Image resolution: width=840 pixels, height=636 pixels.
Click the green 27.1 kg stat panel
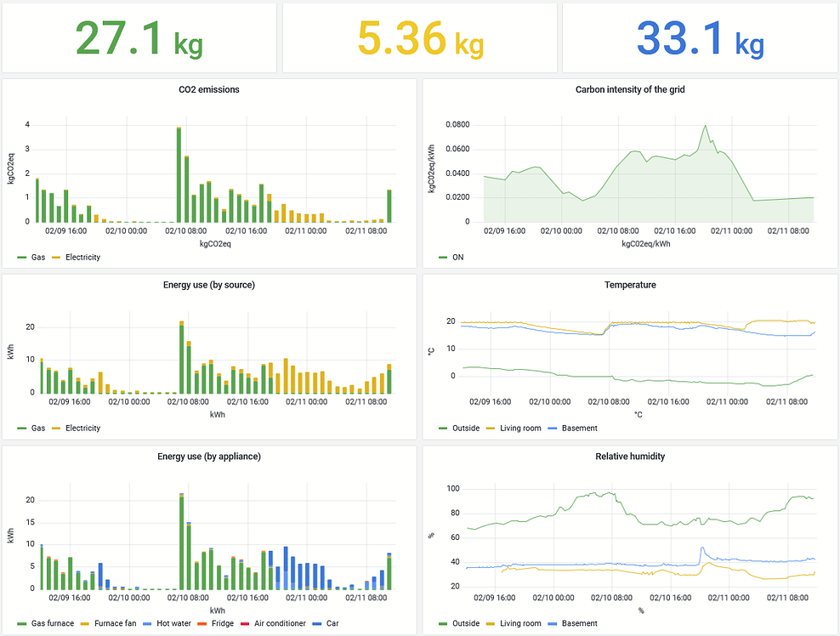click(x=139, y=37)
